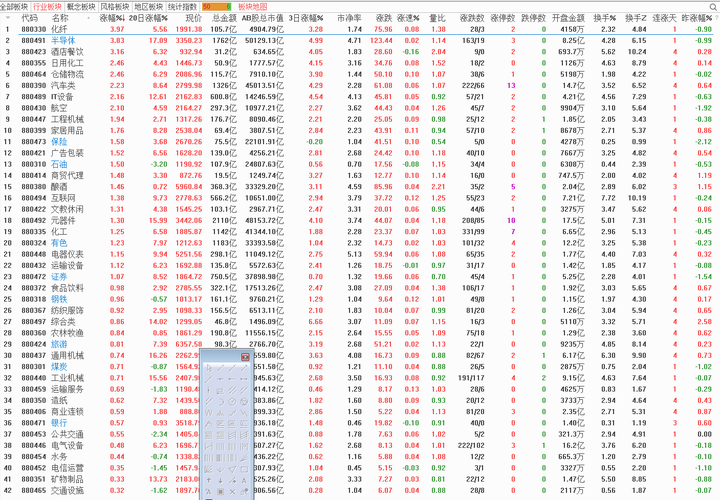Image resolution: width=720 pixels, height=500 pixels.
Task: Sort by the 量比 column header
Action: [x=437, y=18]
